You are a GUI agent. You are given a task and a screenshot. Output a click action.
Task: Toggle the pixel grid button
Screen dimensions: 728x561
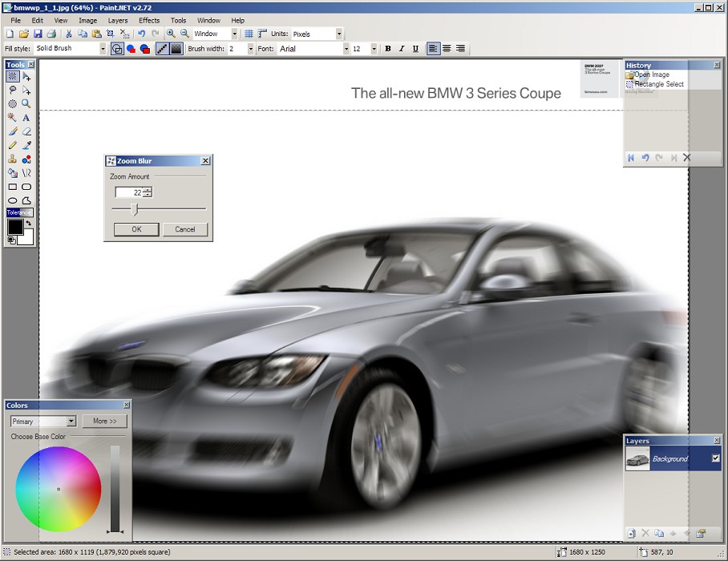tap(249, 34)
